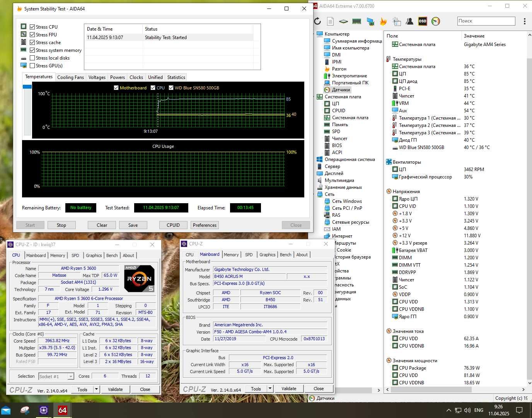The height and width of the screenshot is (418, 532).
Task: Open Preferences in Stability Test window
Action: point(205,225)
